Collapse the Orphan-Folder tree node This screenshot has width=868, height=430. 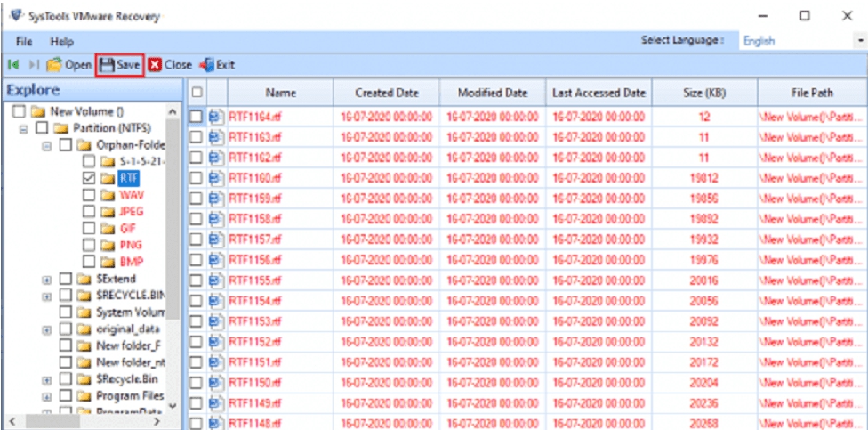(x=47, y=146)
